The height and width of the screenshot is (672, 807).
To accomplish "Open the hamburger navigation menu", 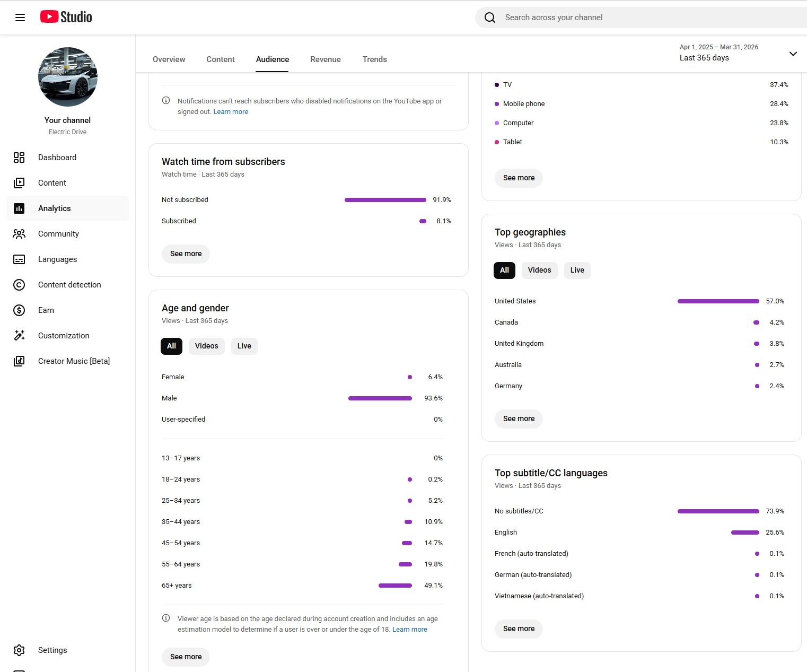I will click(x=20, y=18).
